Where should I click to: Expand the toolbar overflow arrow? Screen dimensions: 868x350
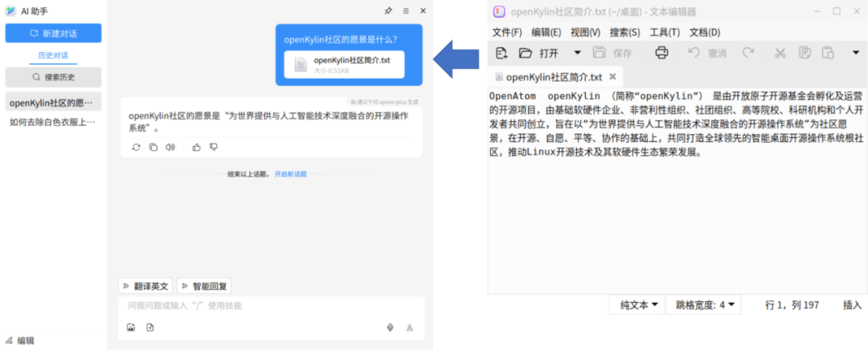click(855, 53)
